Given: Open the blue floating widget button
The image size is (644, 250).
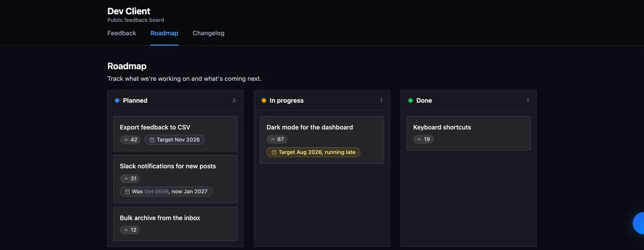Looking at the screenshot, I should pyautogui.click(x=639, y=223).
